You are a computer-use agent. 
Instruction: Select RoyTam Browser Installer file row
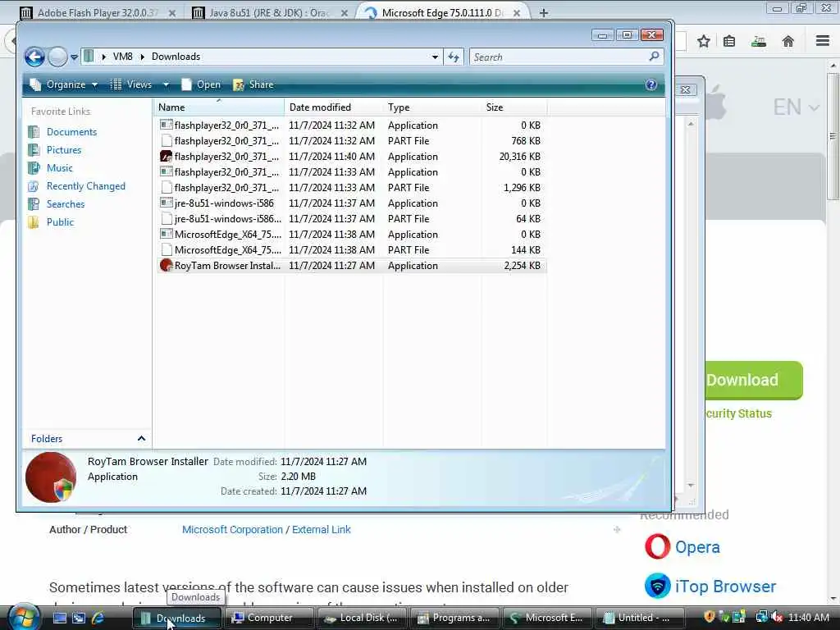tap(351, 266)
